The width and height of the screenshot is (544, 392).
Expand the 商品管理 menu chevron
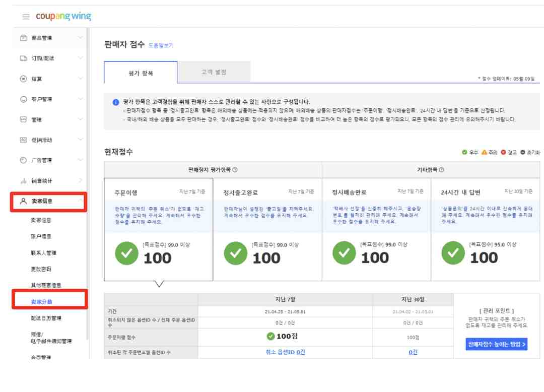pyautogui.click(x=80, y=37)
